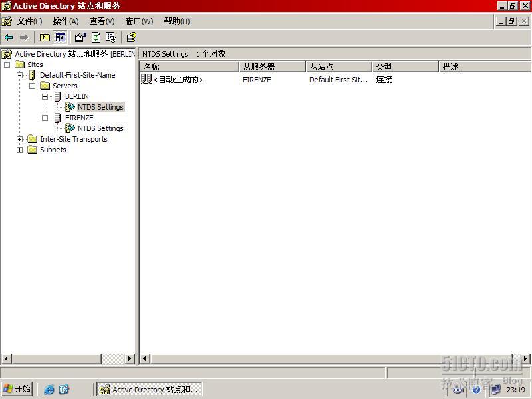Image resolution: width=532 pixels, height=399 pixels.
Task: Restore the inner MMC child window
Action: [x=511, y=21]
